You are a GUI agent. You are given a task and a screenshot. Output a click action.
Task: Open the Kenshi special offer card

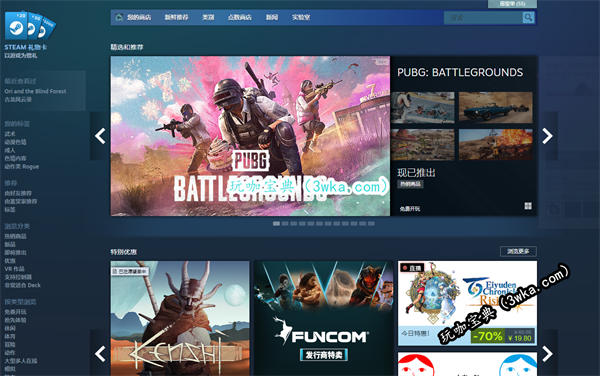pyautogui.click(x=180, y=318)
